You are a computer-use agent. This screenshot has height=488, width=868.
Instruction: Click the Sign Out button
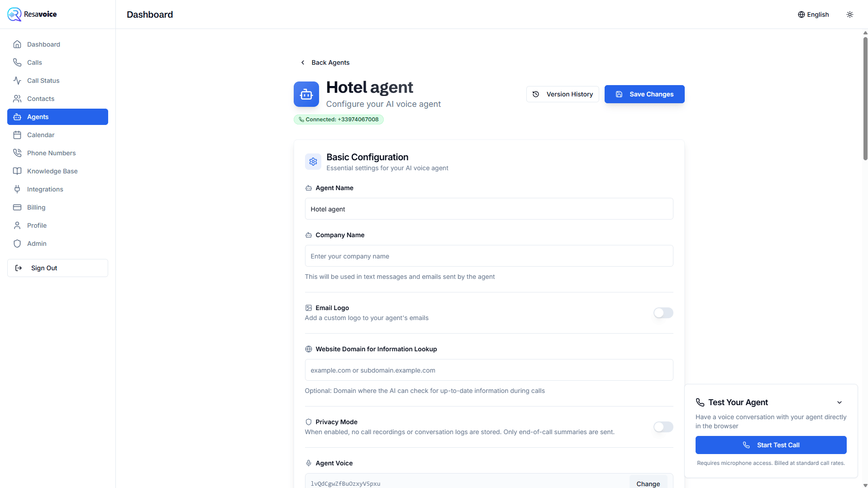point(57,268)
